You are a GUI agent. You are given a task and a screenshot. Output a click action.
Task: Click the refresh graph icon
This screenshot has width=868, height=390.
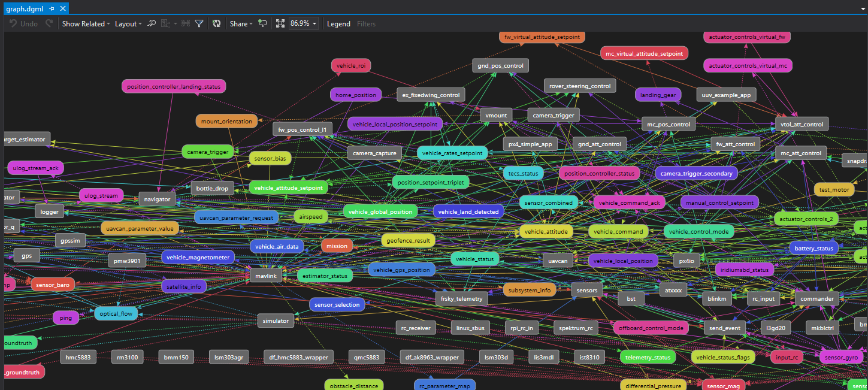pos(216,24)
